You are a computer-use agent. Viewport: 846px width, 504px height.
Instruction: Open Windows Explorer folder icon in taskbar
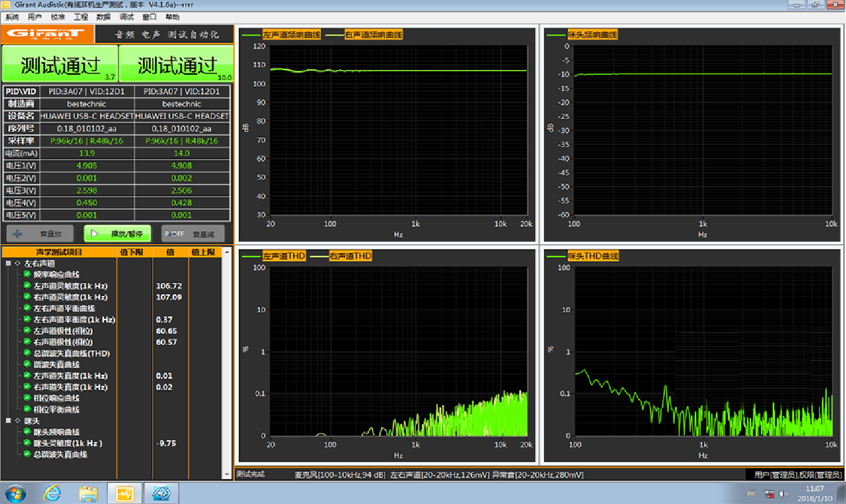(x=88, y=493)
